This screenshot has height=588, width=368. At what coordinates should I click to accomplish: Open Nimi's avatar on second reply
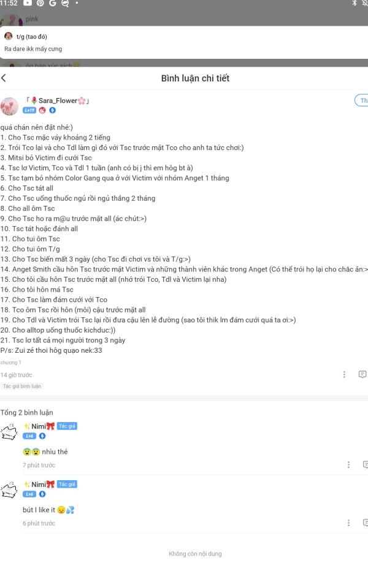pos(10,489)
